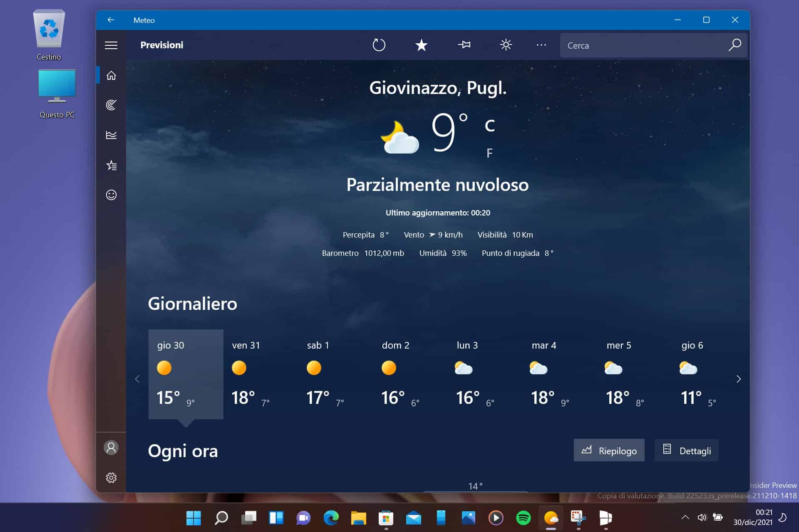Image resolution: width=799 pixels, height=532 pixels.
Task: Click the Maps/Directions icon in sidebar
Action: tap(111, 105)
